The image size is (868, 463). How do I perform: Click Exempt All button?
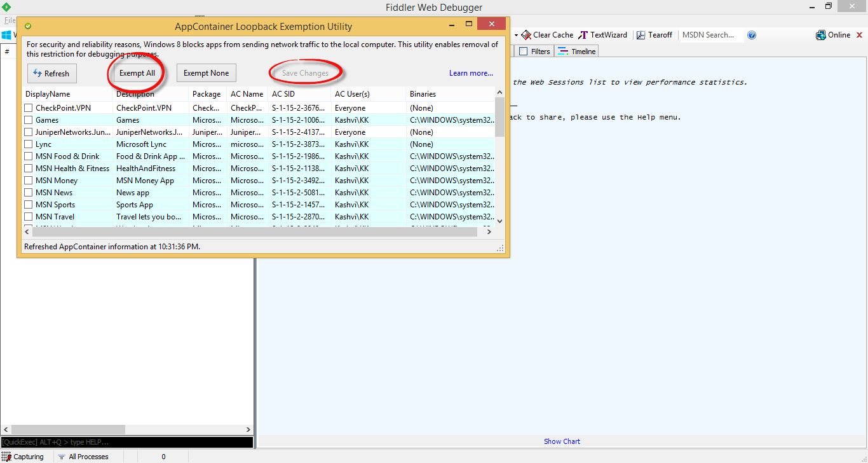(x=137, y=73)
